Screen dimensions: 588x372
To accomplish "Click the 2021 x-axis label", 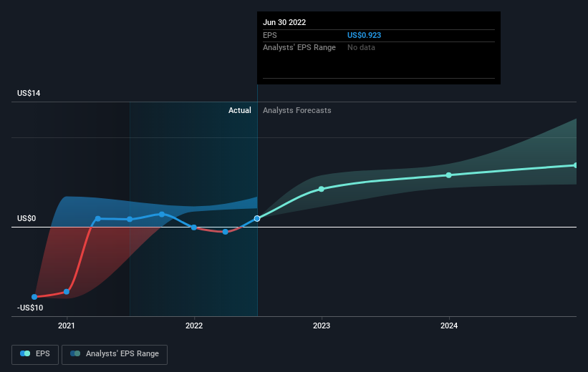I will click(x=67, y=325).
